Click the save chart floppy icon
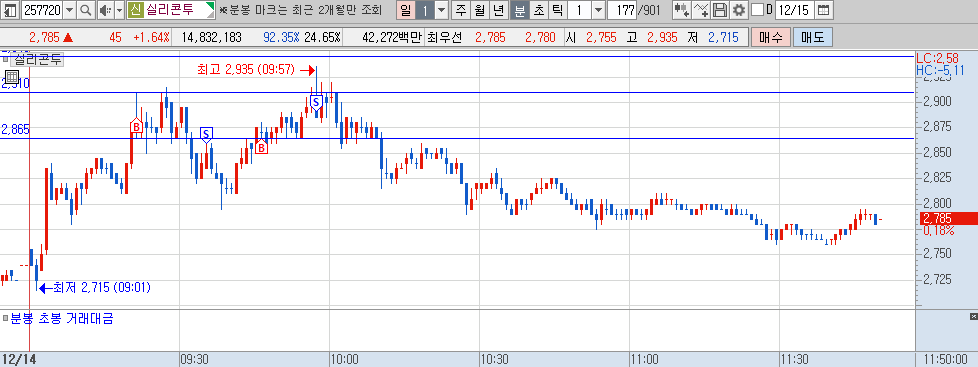Screen dimensions: 978x367 tap(720, 9)
